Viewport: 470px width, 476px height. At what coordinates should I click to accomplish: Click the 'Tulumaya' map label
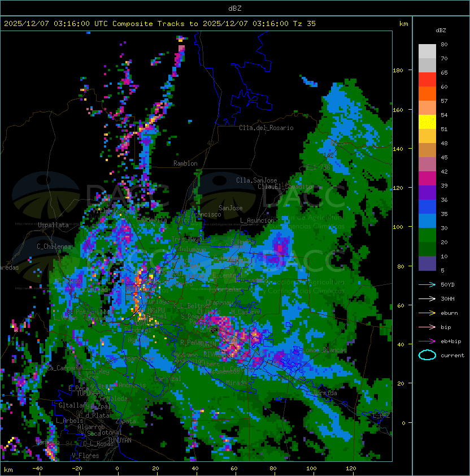pyautogui.click(x=193, y=249)
